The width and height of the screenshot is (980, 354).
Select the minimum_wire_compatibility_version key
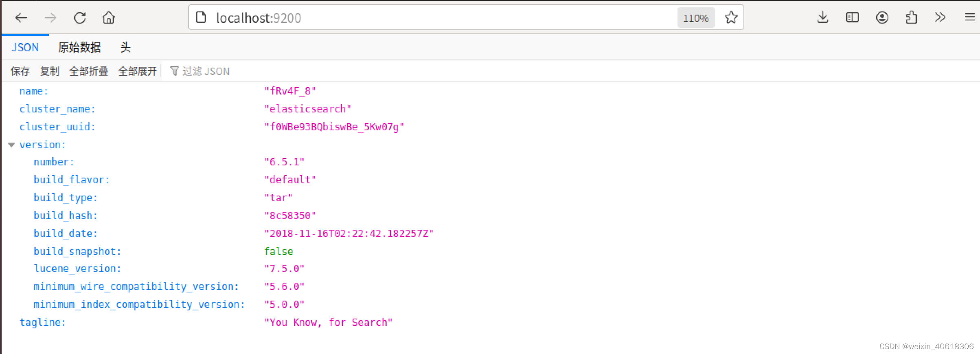tap(136, 287)
